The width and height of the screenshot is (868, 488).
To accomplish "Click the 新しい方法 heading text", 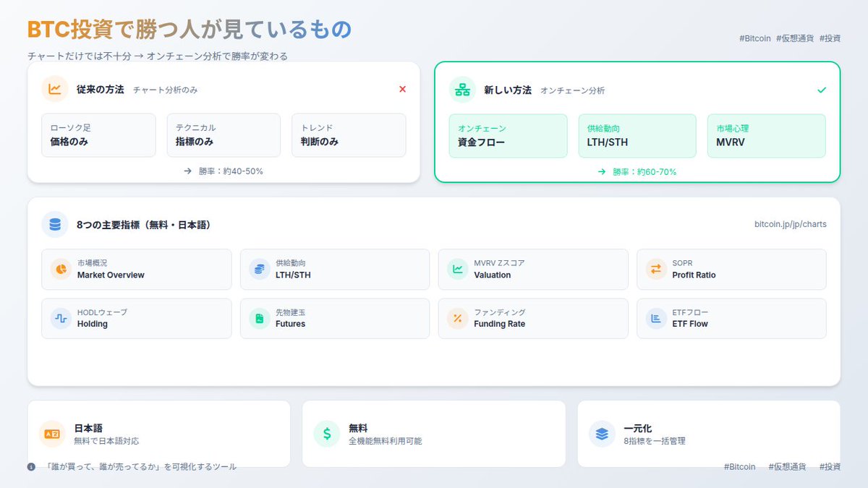I will (508, 90).
